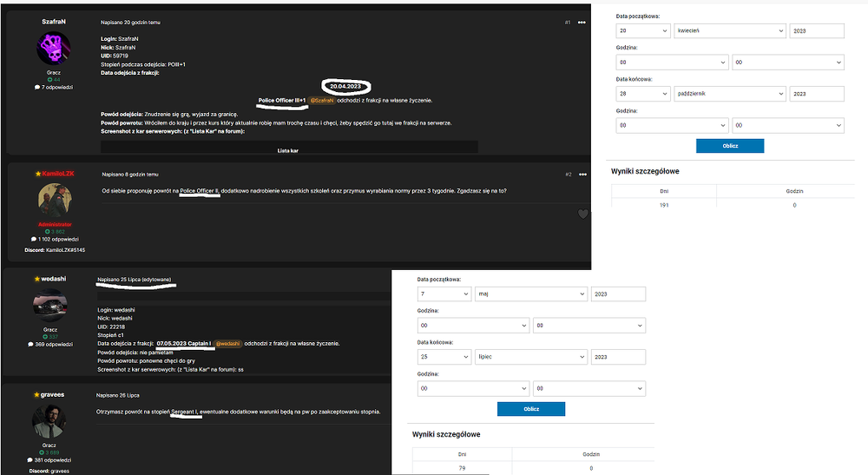Open end month dropdown showing lipiec
This screenshot has height=475, width=868.
[x=531, y=357]
